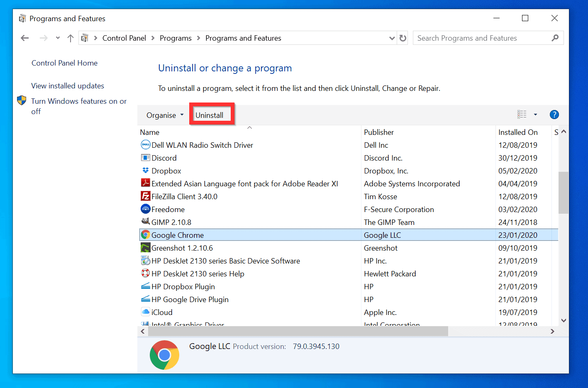The height and width of the screenshot is (388, 588).
Task: Click the horizontal scrollbar thumb
Action: 298,331
